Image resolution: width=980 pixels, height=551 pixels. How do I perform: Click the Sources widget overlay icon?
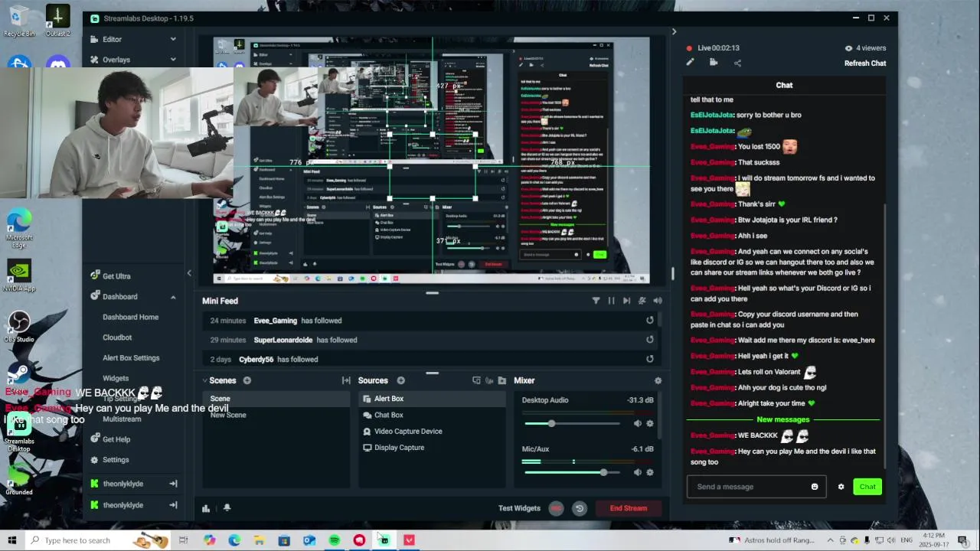[x=476, y=380]
